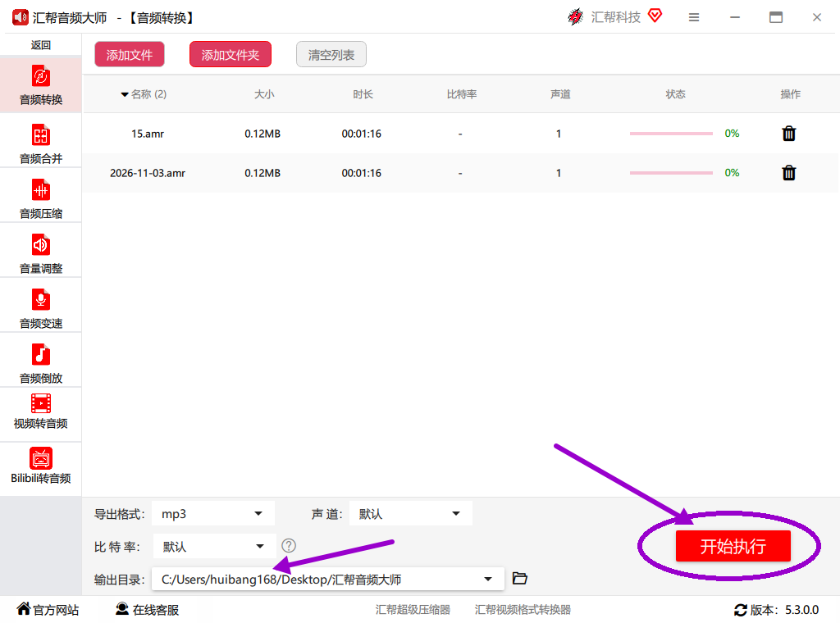840x623 pixels.
Task: Select the file name 2026-11-03.amr
Action: click(x=148, y=174)
